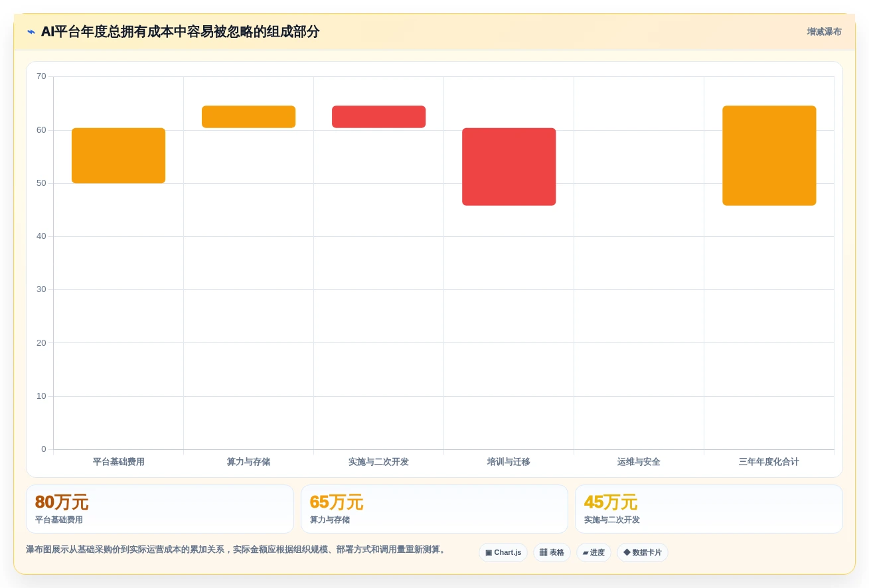869x588 pixels.
Task: Click the 算力与存储 orange bar
Action: (248, 117)
